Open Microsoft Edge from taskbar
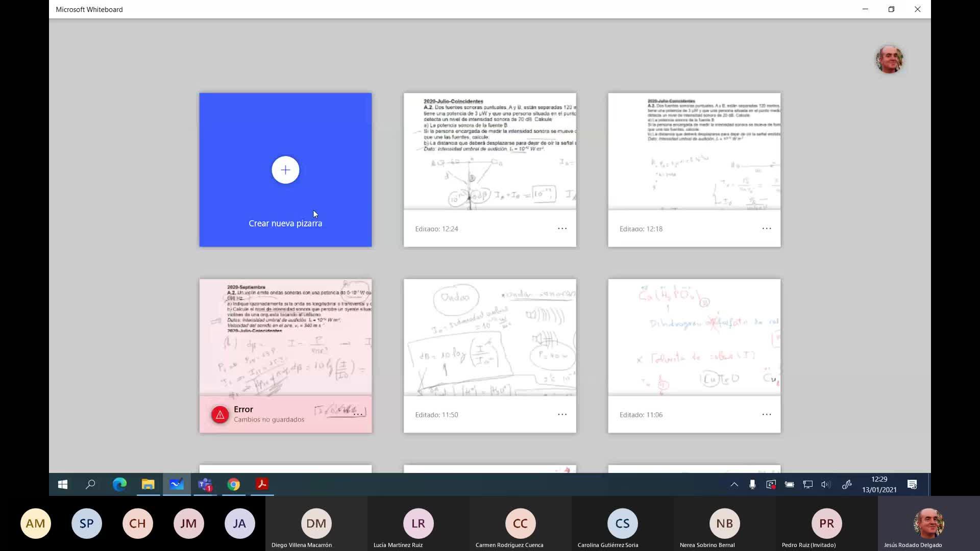 (x=119, y=484)
